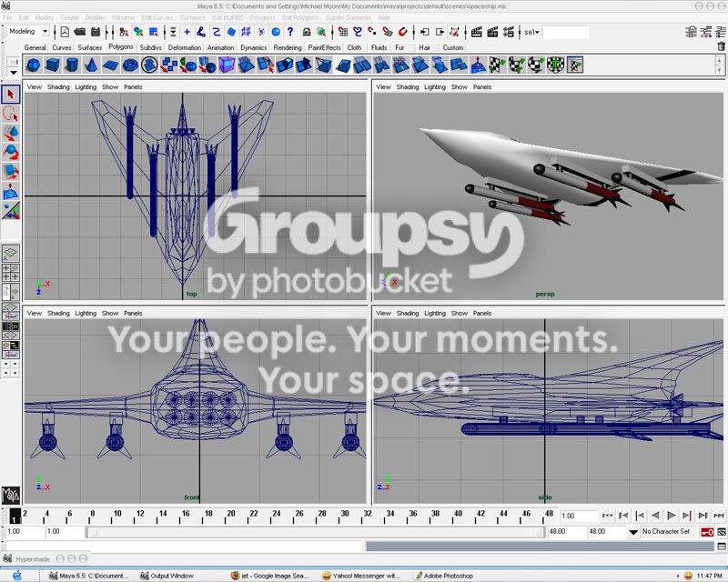Toggle select by hierarchy mode
728x582 pixels.
click(x=124, y=32)
